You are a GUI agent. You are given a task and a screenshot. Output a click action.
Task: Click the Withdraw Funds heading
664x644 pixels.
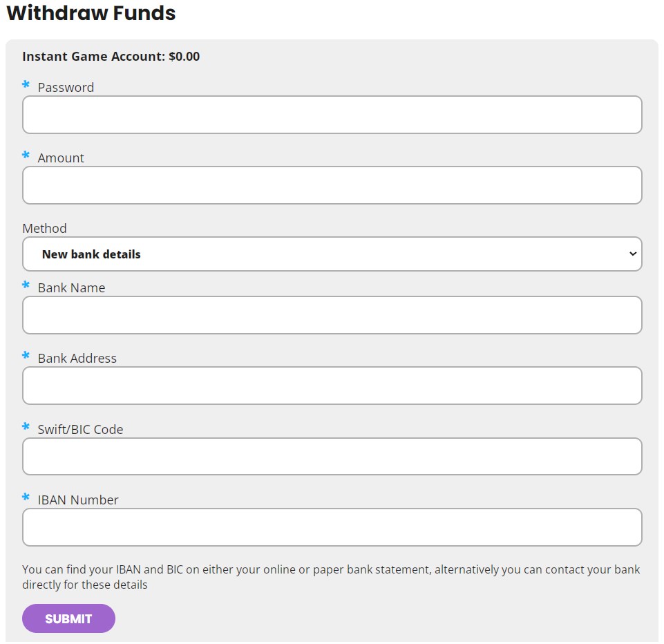pos(91,13)
